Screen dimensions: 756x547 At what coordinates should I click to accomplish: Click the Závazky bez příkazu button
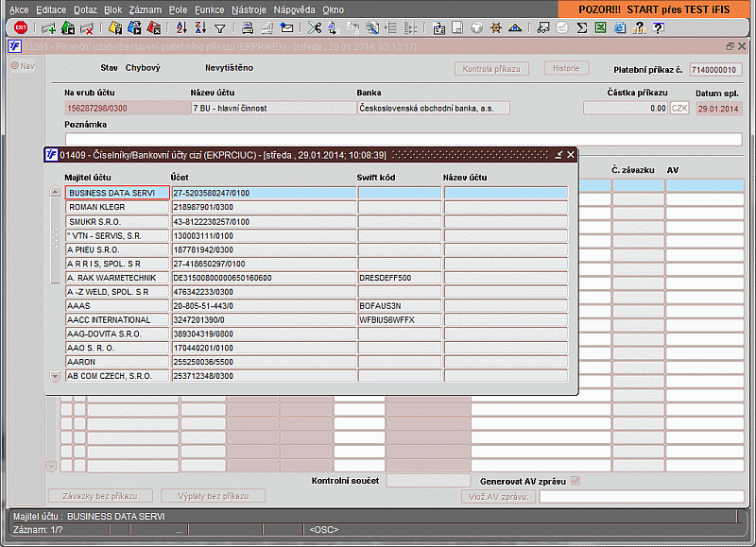tap(100, 496)
